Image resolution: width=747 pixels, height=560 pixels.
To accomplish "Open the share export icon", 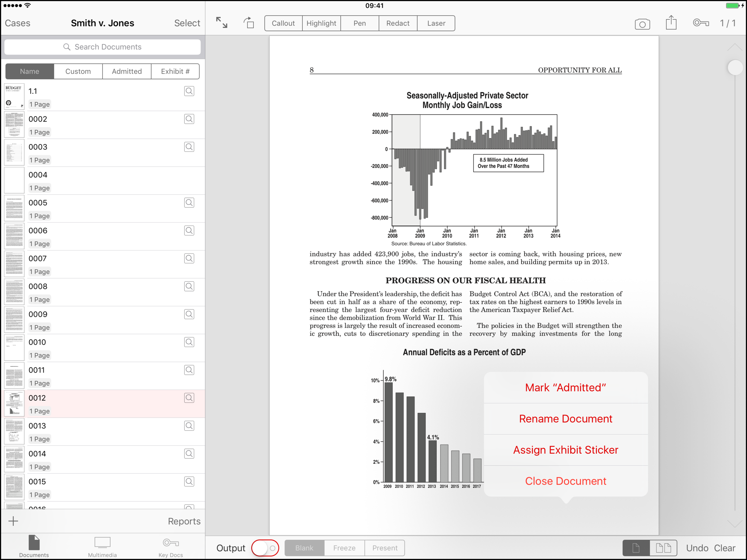I will click(x=671, y=23).
